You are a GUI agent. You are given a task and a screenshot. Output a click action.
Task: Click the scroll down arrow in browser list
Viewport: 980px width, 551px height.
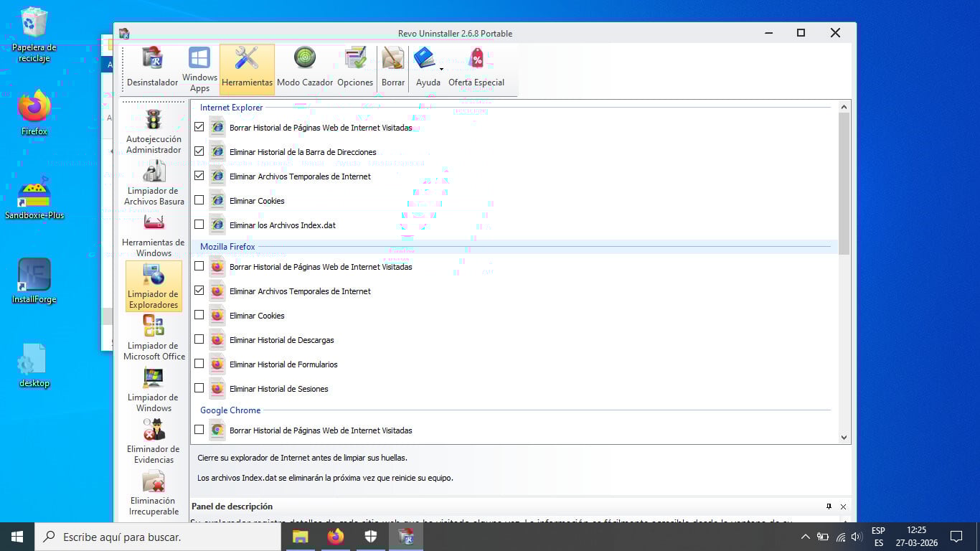(x=844, y=437)
